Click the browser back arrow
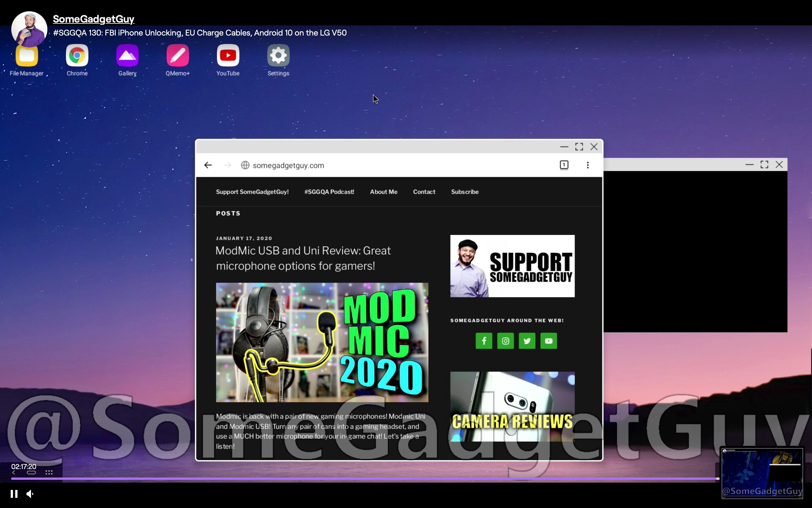This screenshot has width=812, height=508. coord(208,165)
